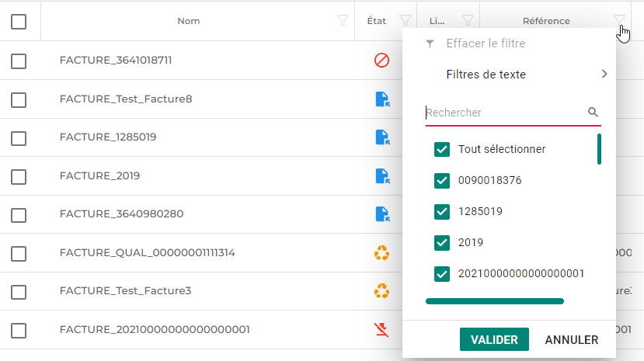Focus the Rechercher search field
The height and width of the screenshot is (361, 644).
[503, 113]
